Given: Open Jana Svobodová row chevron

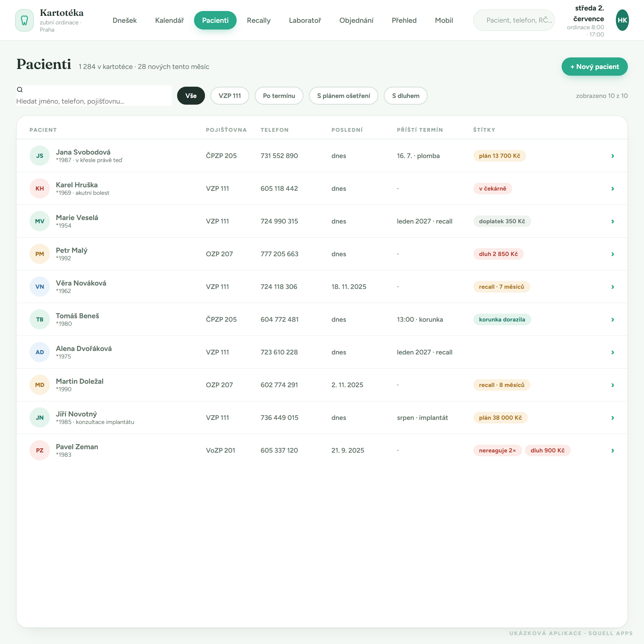Looking at the screenshot, I should (x=612, y=156).
